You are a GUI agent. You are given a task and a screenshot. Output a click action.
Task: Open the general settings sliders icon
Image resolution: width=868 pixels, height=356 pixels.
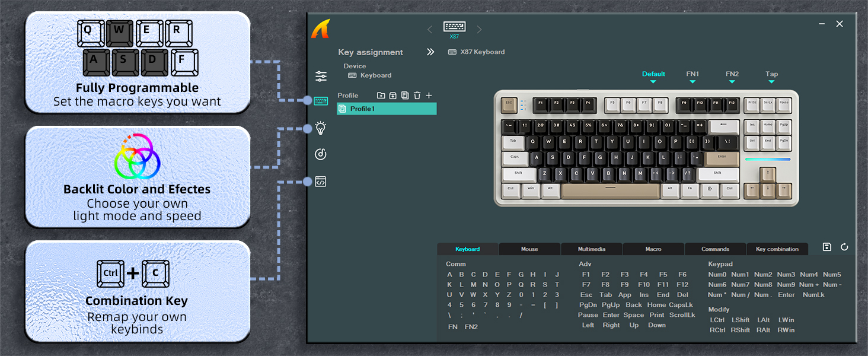click(321, 76)
